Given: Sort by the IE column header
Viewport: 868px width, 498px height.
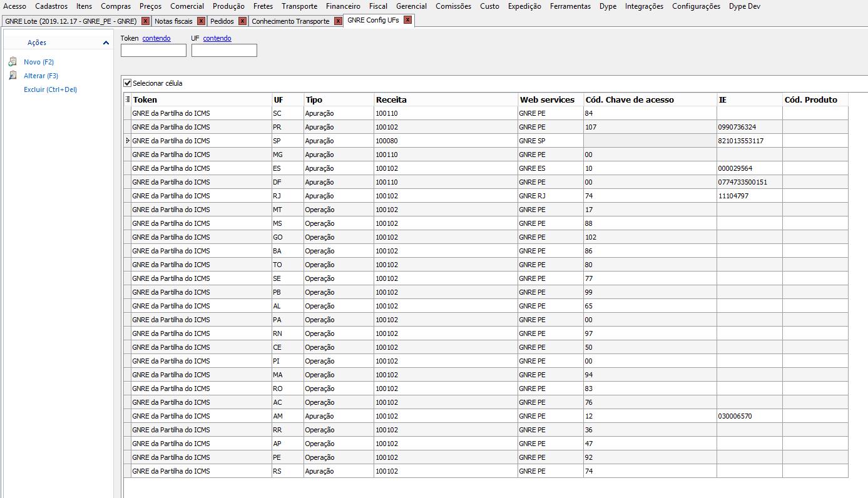Looking at the screenshot, I should tap(750, 99).
